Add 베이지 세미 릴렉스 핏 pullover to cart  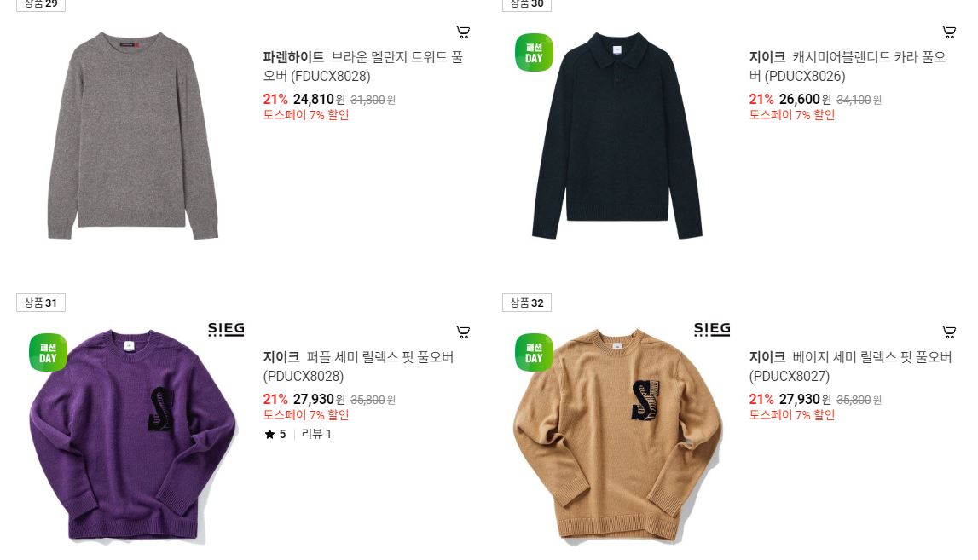(x=949, y=332)
